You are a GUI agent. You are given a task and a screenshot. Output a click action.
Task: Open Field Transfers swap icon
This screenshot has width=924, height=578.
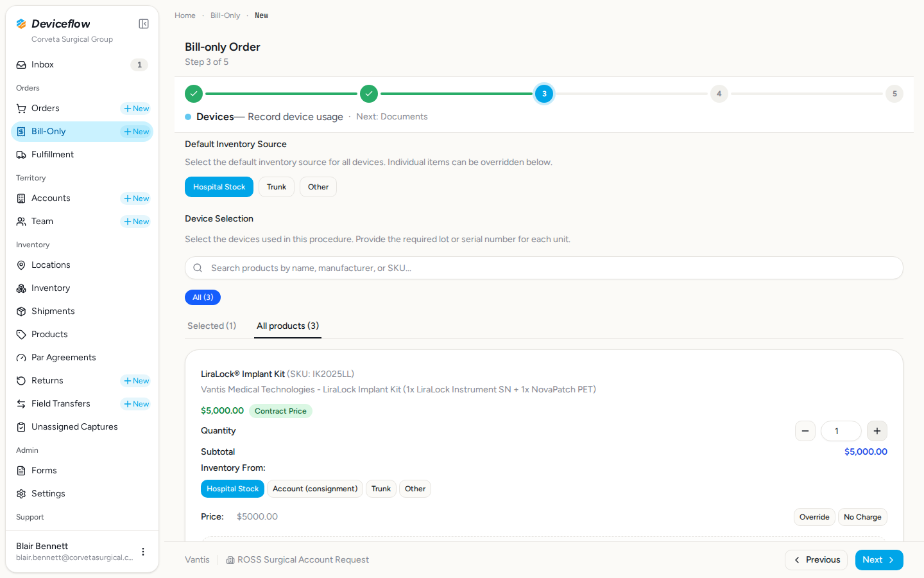pyautogui.click(x=21, y=404)
